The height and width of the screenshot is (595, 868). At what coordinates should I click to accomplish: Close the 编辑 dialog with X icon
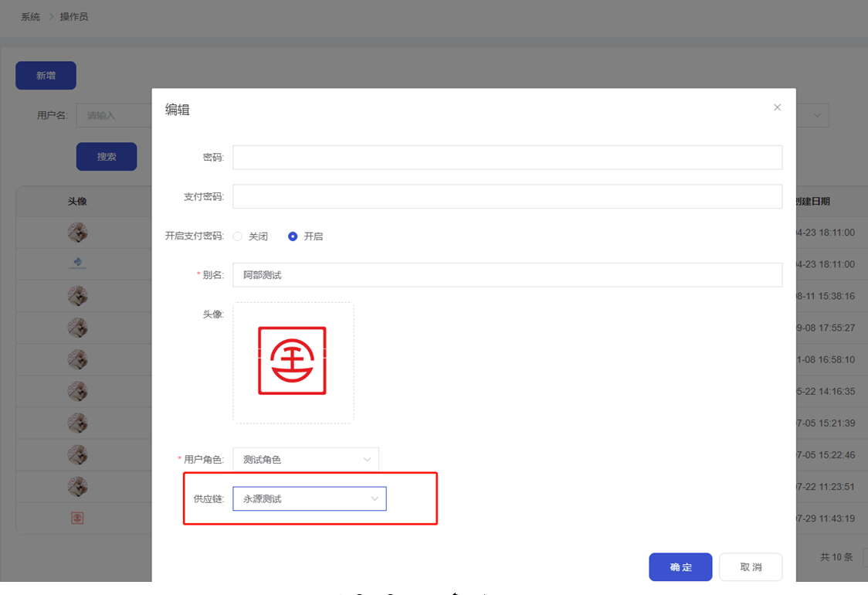tap(777, 107)
